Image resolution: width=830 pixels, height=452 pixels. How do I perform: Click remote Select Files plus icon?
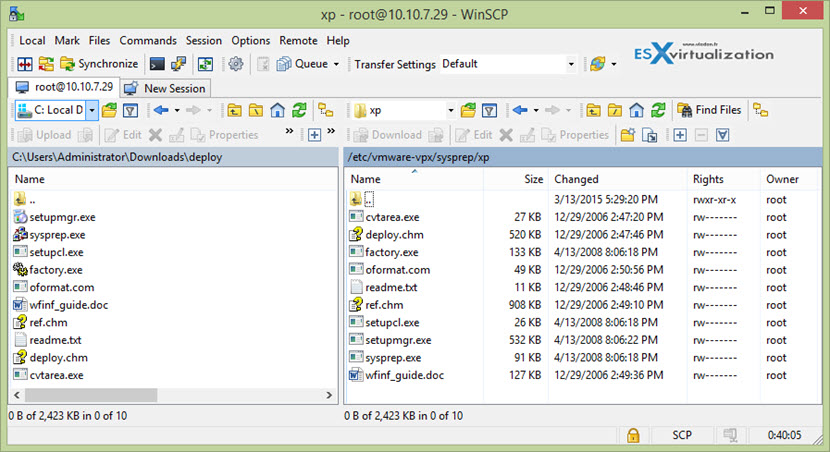(x=680, y=135)
